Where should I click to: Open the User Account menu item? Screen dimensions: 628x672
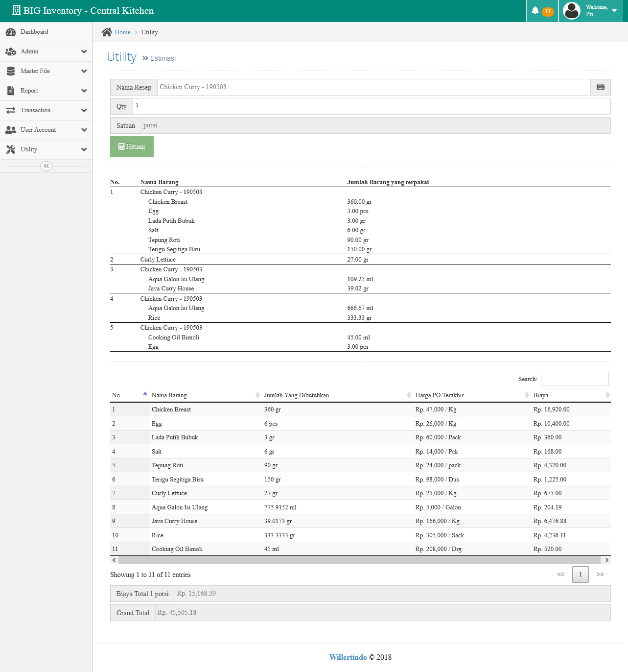(x=47, y=130)
